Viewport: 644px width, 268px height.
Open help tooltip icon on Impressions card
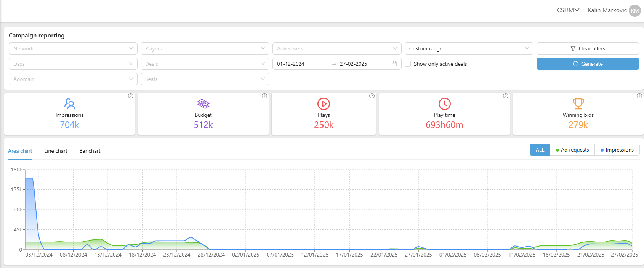131,96
